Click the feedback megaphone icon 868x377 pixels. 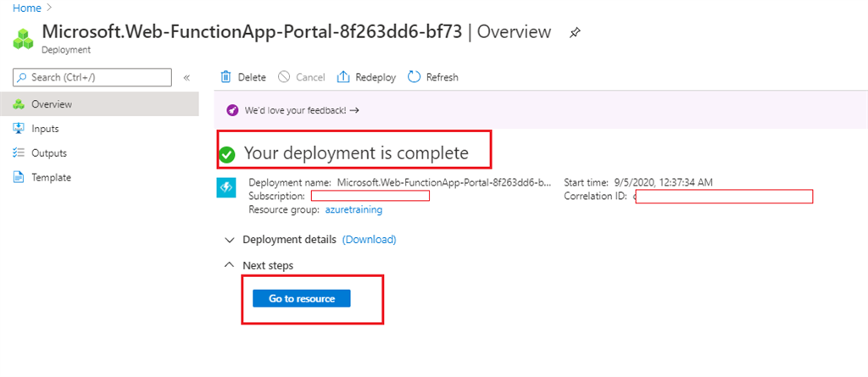click(x=233, y=110)
